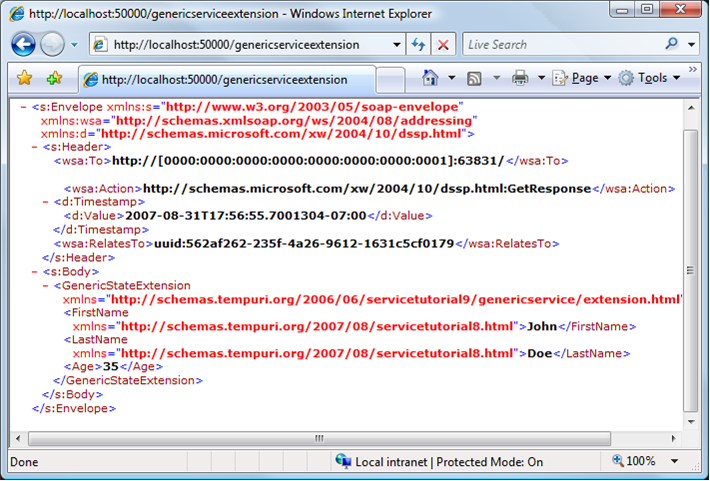Open a new blank tab

(390, 81)
